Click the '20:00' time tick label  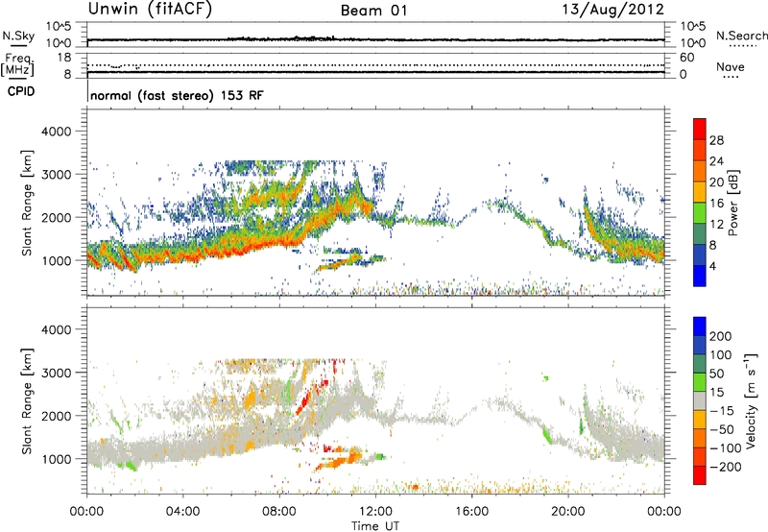(x=568, y=512)
